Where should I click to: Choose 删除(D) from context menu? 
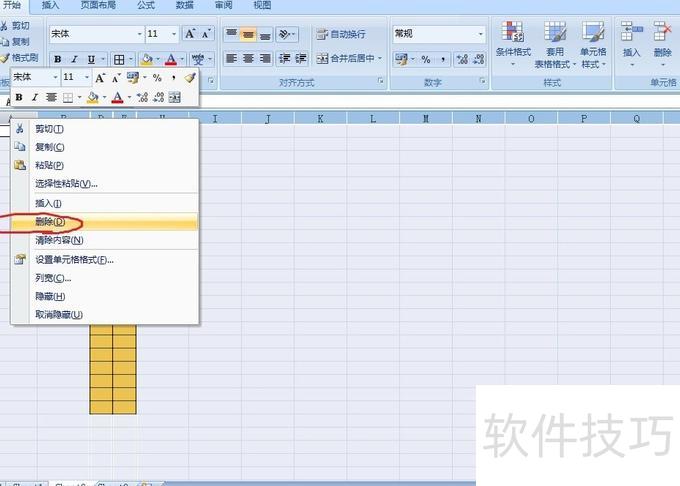click(x=105, y=222)
